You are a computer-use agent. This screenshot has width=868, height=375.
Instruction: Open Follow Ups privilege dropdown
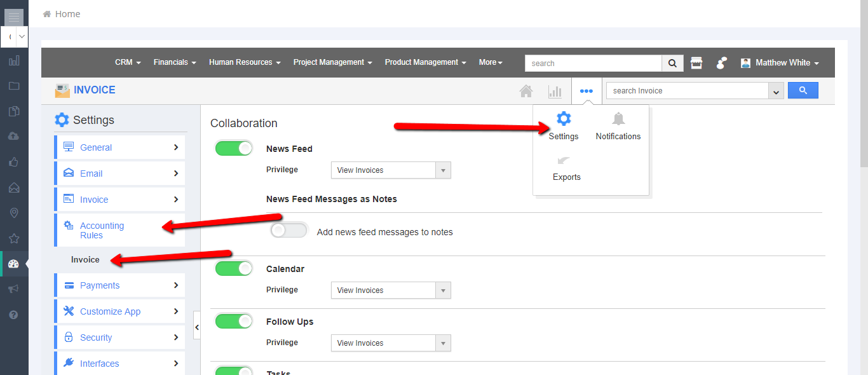pyautogui.click(x=391, y=343)
